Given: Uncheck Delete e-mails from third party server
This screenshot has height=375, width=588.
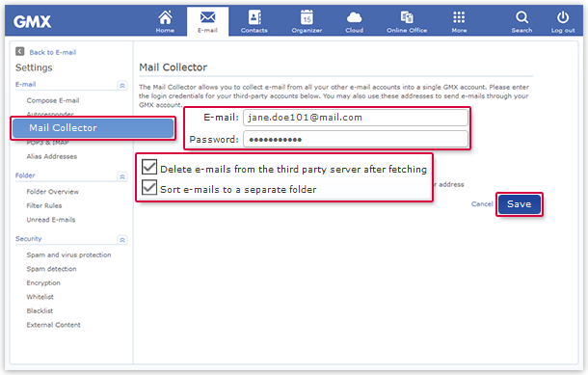Looking at the screenshot, I should click(149, 167).
